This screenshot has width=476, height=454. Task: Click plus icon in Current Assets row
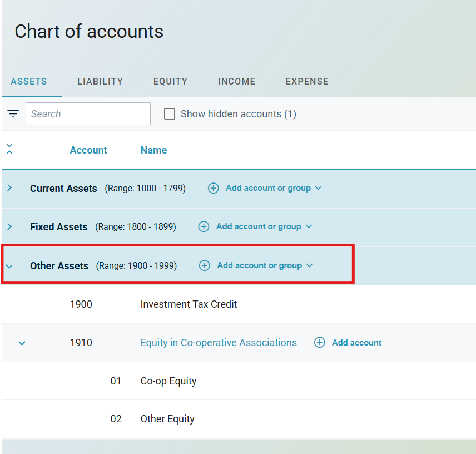(x=213, y=188)
